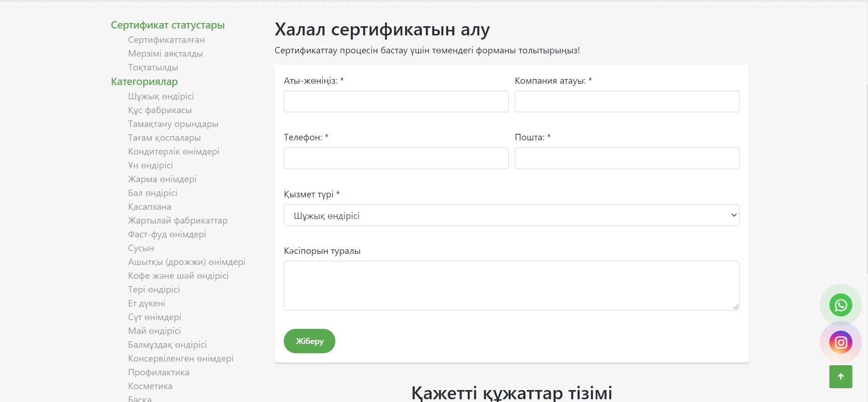The height and width of the screenshot is (402, 868).
Task: Open the Шұжық өндірісі category
Action: 161,97
